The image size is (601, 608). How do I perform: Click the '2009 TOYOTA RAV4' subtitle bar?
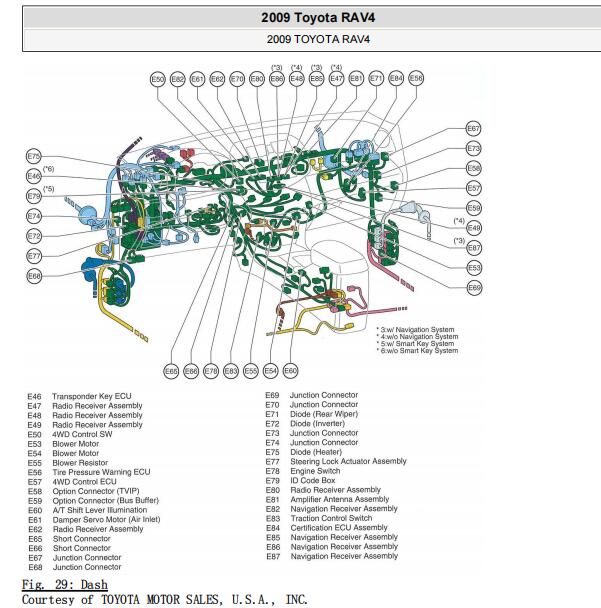coord(318,39)
